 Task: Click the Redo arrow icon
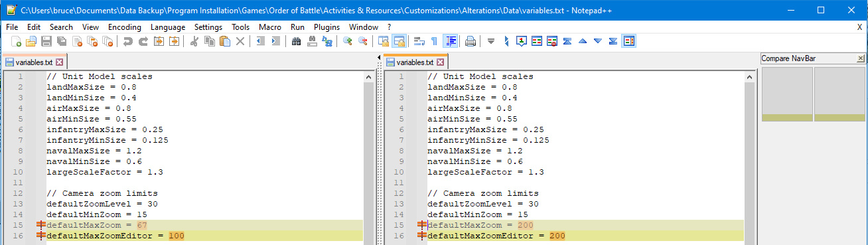coord(143,41)
